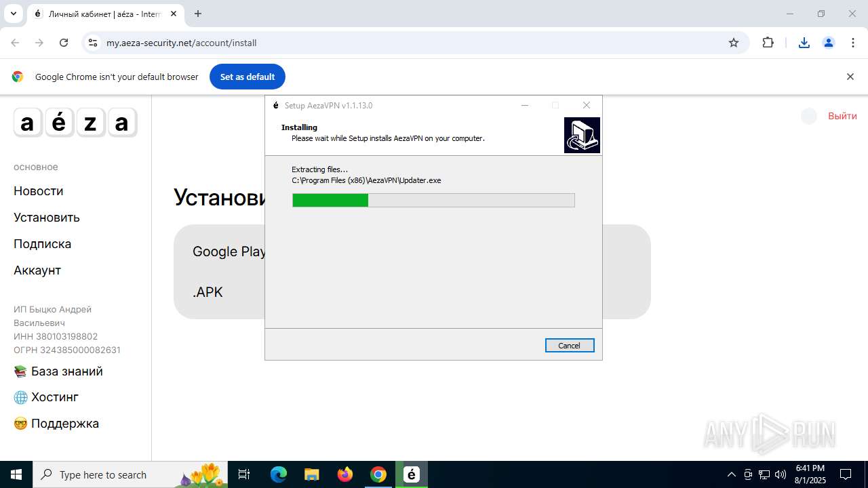The height and width of the screenshot is (488, 868).
Task: Click the installer computer icon in header
Action: (x=582, y=135)
